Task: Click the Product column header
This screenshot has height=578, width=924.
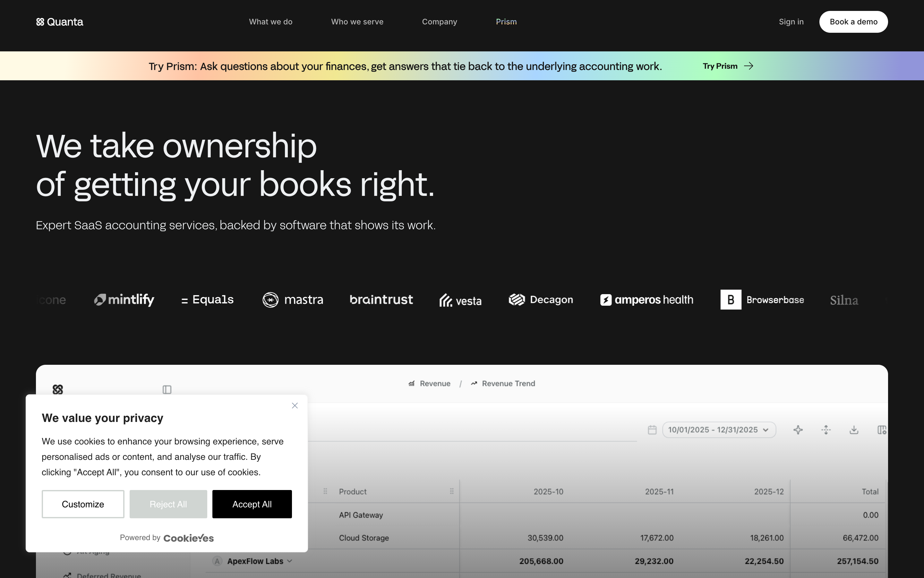Action: [x=352, y=492]
